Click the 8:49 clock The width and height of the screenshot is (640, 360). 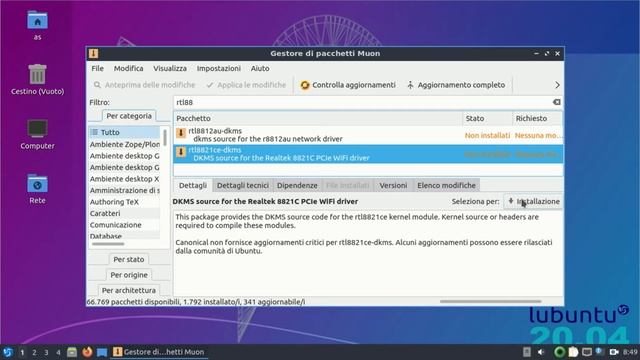tap(630, 352)
